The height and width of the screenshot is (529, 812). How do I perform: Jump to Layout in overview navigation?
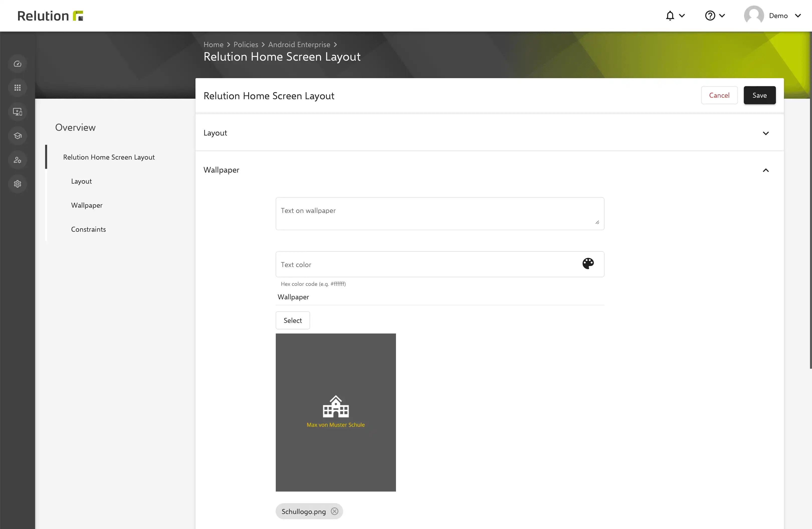pos(81,181)
